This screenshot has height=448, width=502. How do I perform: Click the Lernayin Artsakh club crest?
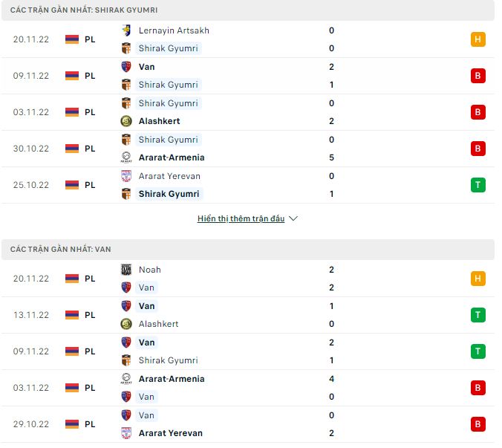click(126, 30)
